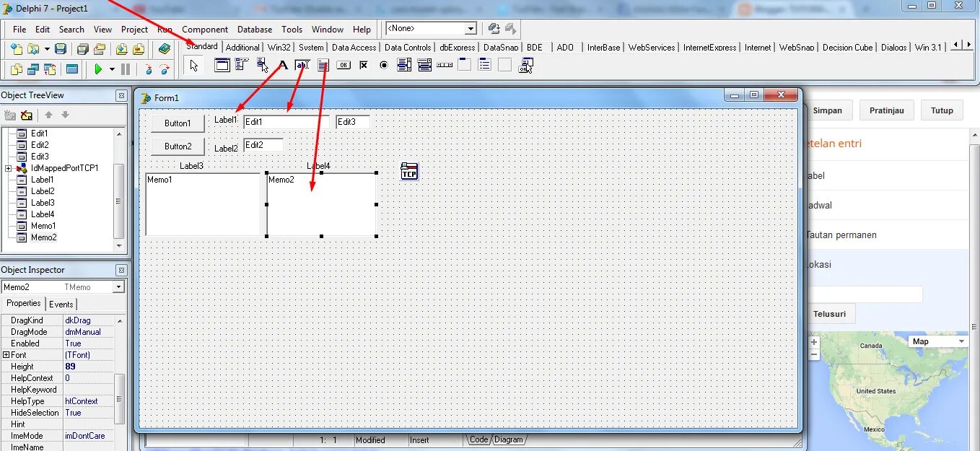980x451 pixels.
Task: Click the Height property value 89
Action: (x=88, y=367)
